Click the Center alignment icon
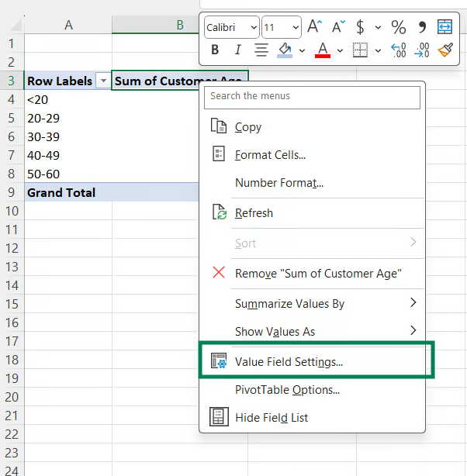Screen dimensions: 467x476 pyautogui.click(x=261, y=50)
